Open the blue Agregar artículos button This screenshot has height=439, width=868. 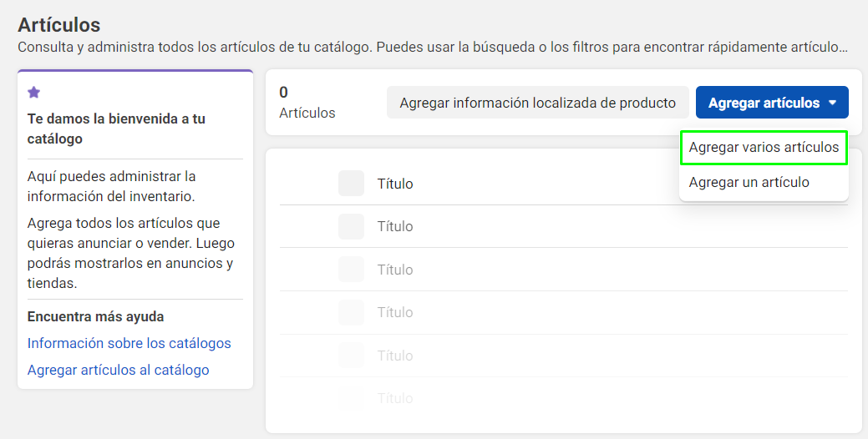772,103
